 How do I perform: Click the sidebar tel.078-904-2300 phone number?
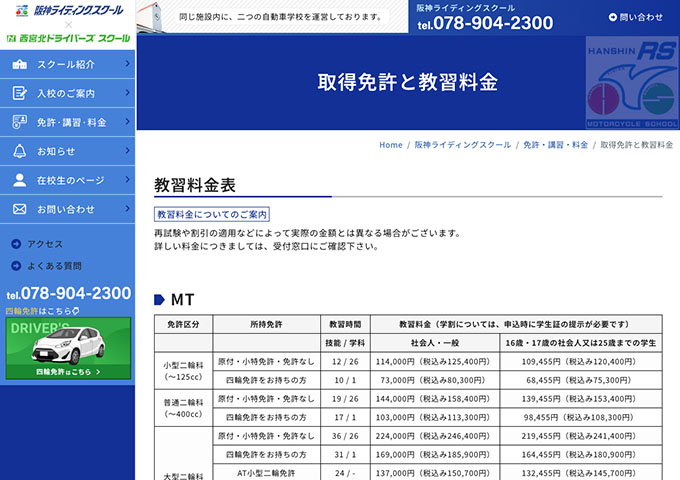pyautogui.click(x=69, y=294)
